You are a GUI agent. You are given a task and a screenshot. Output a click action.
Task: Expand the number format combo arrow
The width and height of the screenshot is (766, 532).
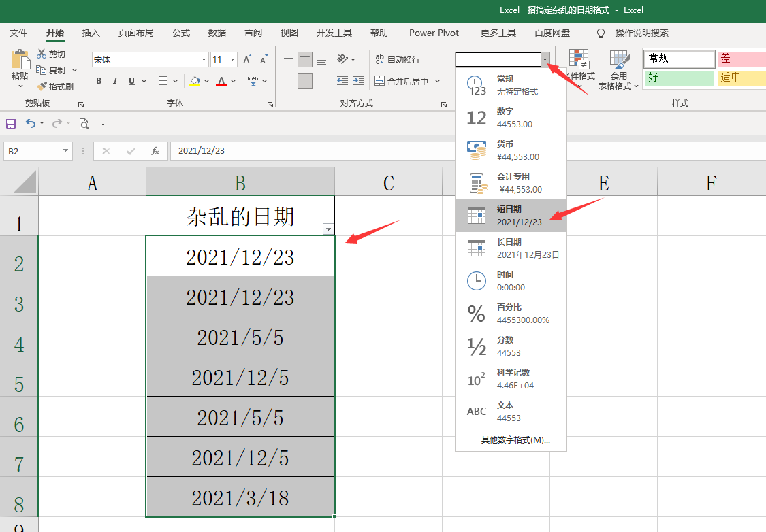tap(545, 60)
